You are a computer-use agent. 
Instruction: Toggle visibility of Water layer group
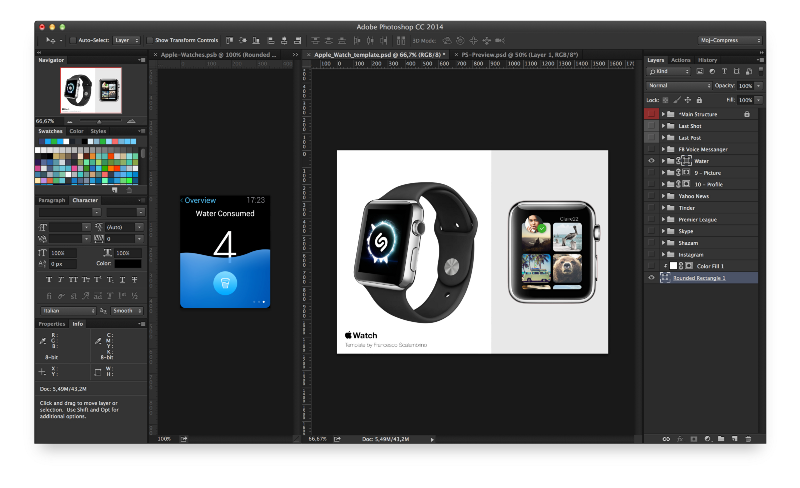[651, 161]
